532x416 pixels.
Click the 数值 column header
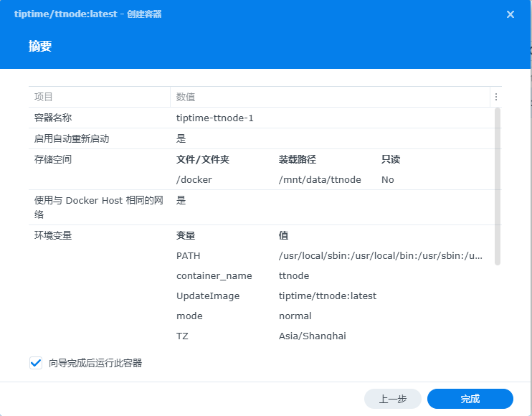(186, 97)
